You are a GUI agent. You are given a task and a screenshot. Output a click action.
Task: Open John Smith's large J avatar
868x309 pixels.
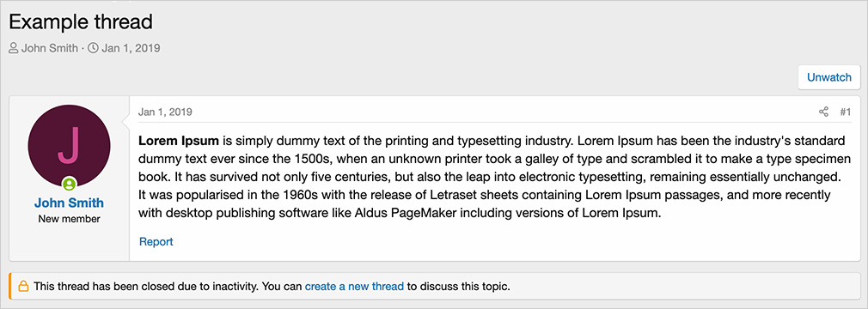(x=70, y=145)
